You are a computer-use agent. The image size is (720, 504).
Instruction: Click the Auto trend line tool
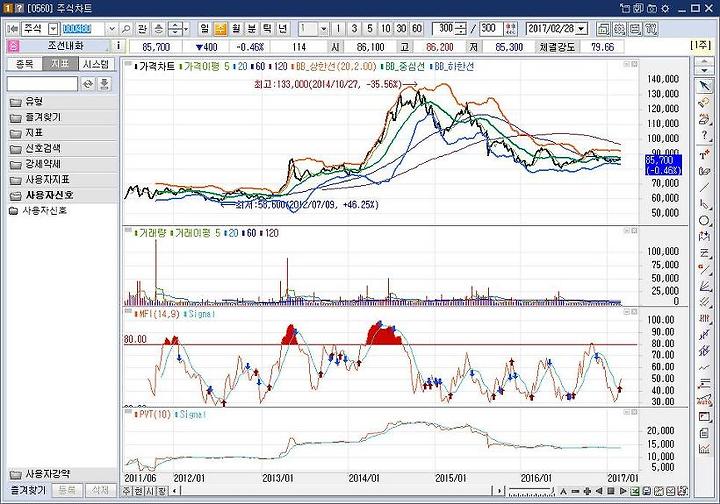[x=704, y=400]
